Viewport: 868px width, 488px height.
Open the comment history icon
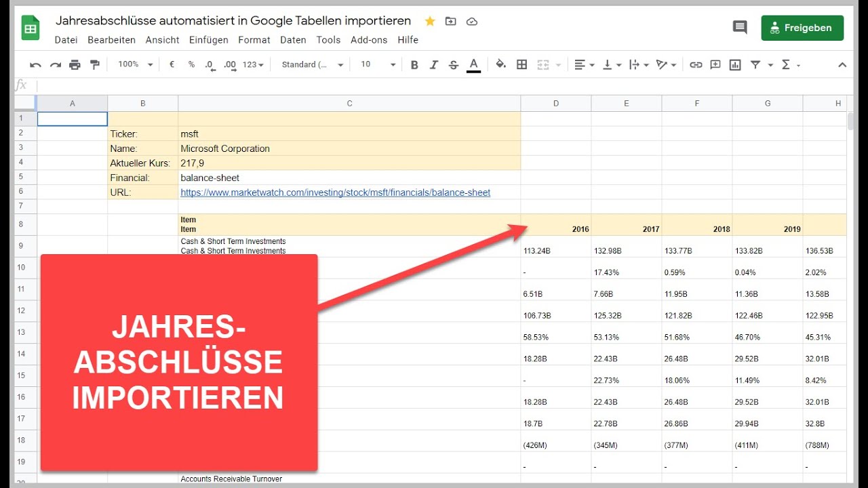[740, 28]
